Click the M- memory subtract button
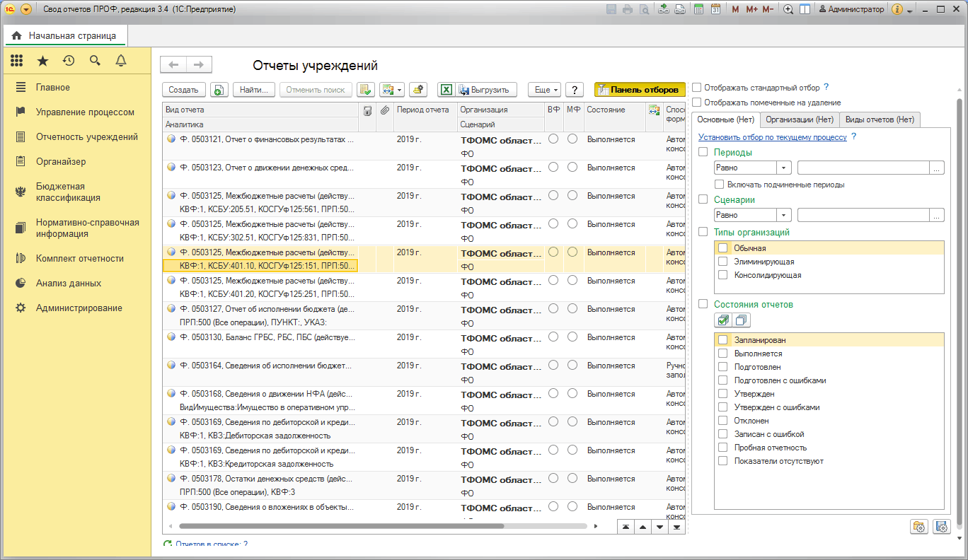 click(x=768, y=9)
